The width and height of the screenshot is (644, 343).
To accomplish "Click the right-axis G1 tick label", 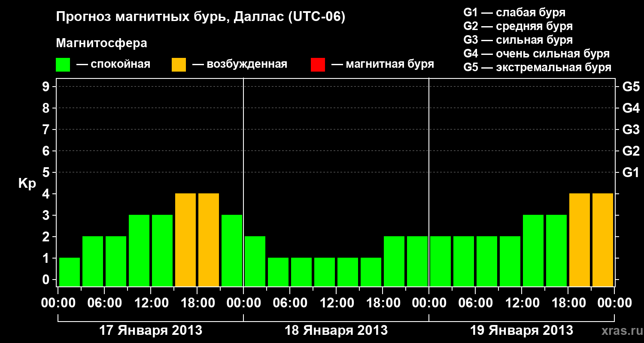I will [x=631, y=172].
